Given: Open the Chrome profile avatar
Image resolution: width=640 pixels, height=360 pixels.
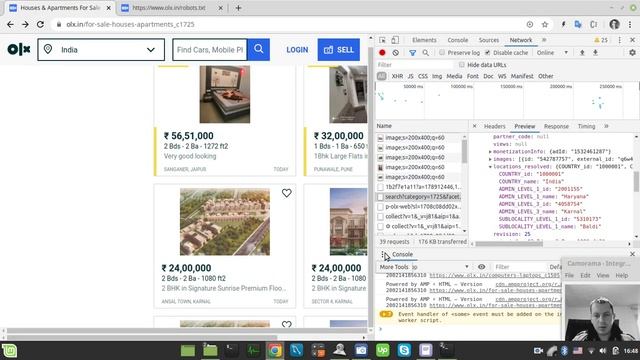Looking at the screenshot, I should tap(614, 24).
